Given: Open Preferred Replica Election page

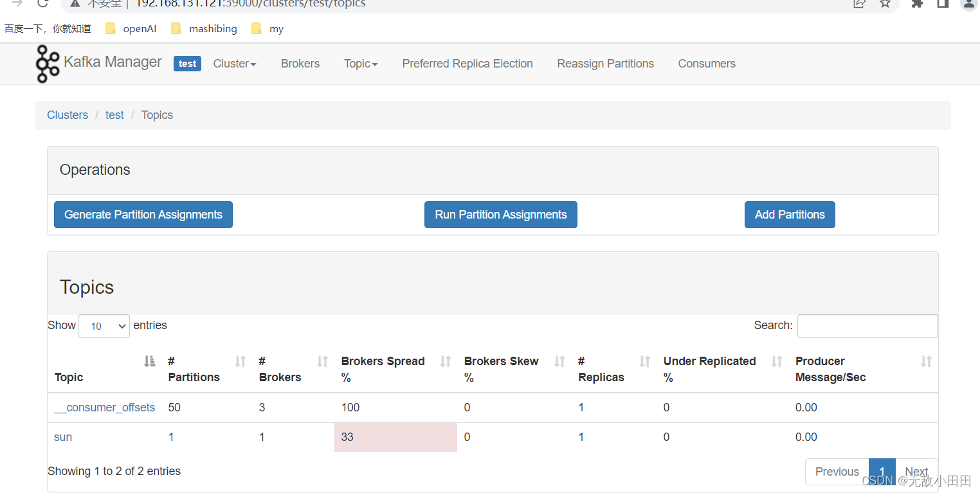Looking at the screenshot, I should coord(467,64).
